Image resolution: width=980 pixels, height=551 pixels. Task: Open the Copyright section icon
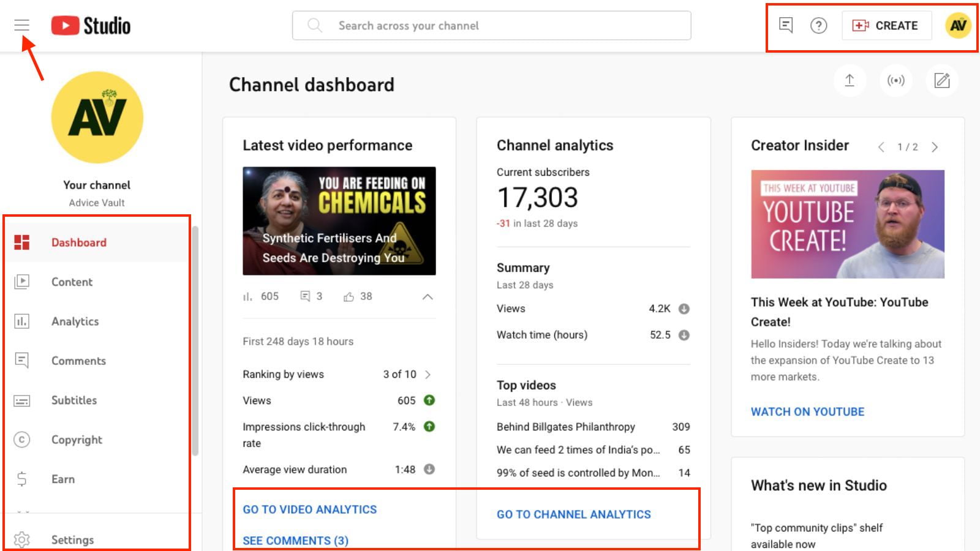pos(22,440)
